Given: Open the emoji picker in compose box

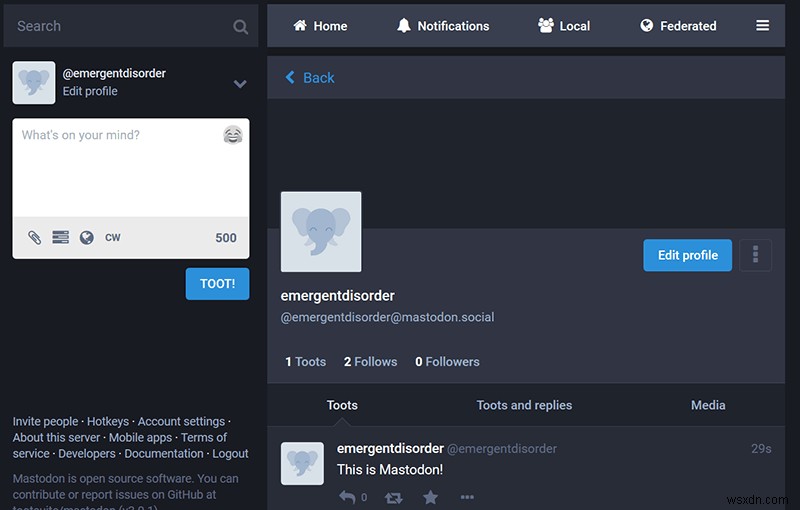Looking at the screenshot, I should 233,135.
